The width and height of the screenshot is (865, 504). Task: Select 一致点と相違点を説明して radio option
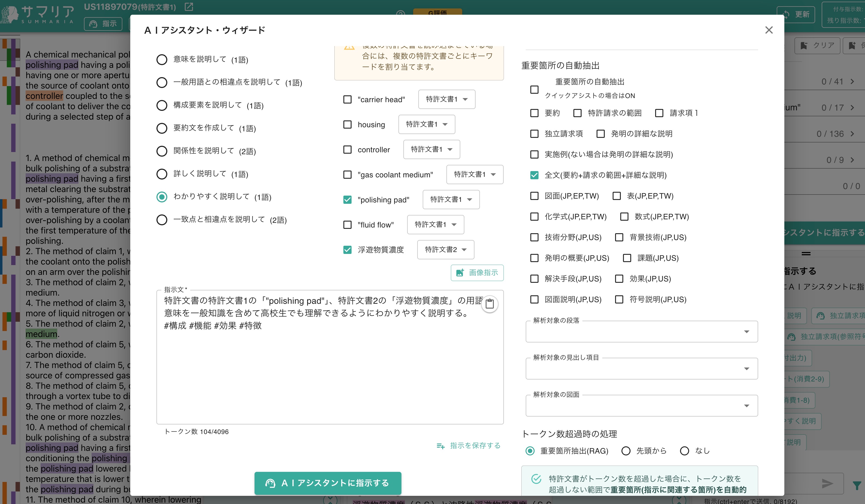click(162, 220)
